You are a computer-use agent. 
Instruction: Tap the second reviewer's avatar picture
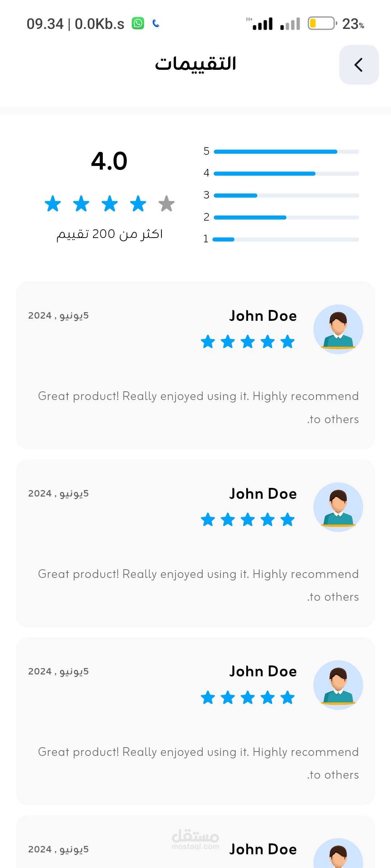pyautogui.click(x=338, y=507)
